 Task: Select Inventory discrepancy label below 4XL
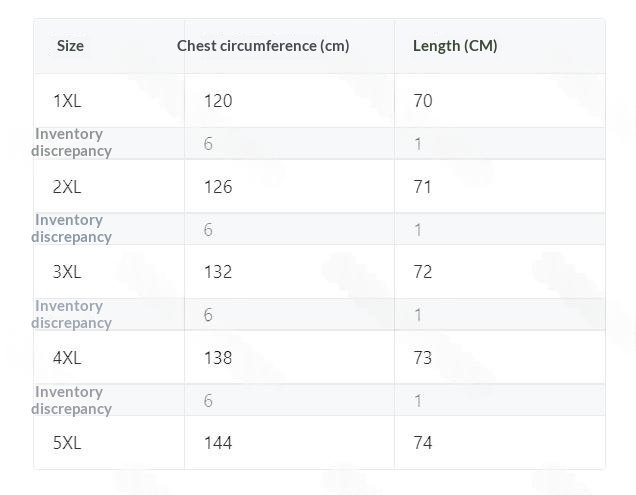point(71,400)
